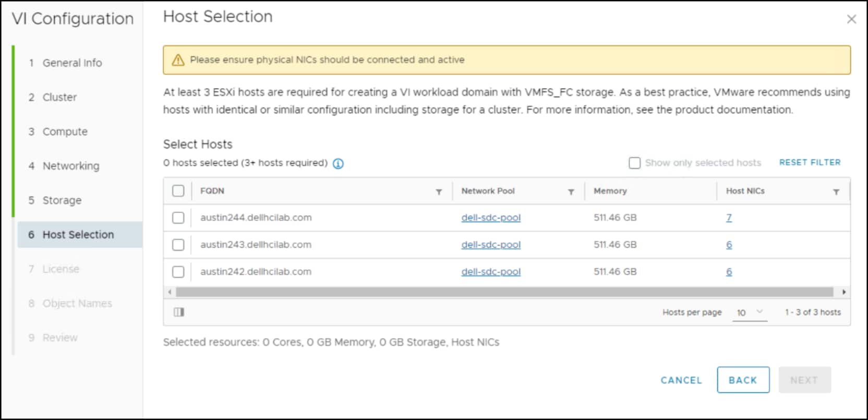Click the '1 - 3 of 3 hosts' text

point(813,313)
